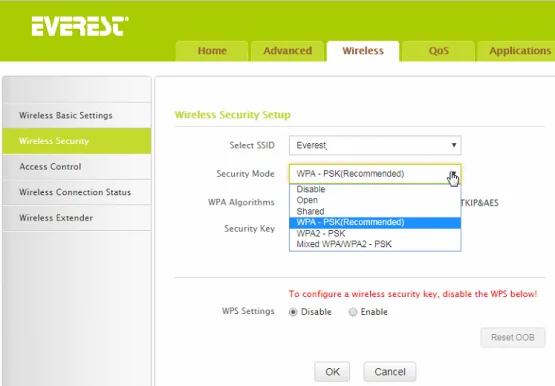Expand the Select SSID dropdown
The image size is (555, 386).
pyautogui.click(x=375, y=145)
